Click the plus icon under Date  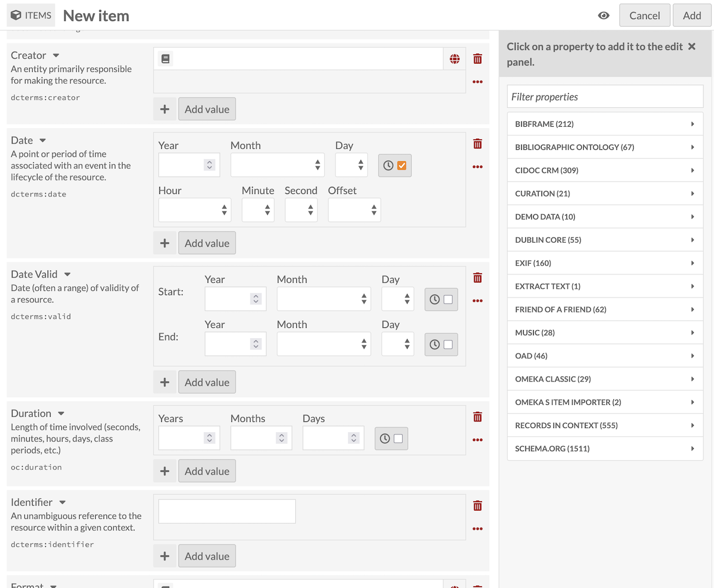[x=165, y=243]
